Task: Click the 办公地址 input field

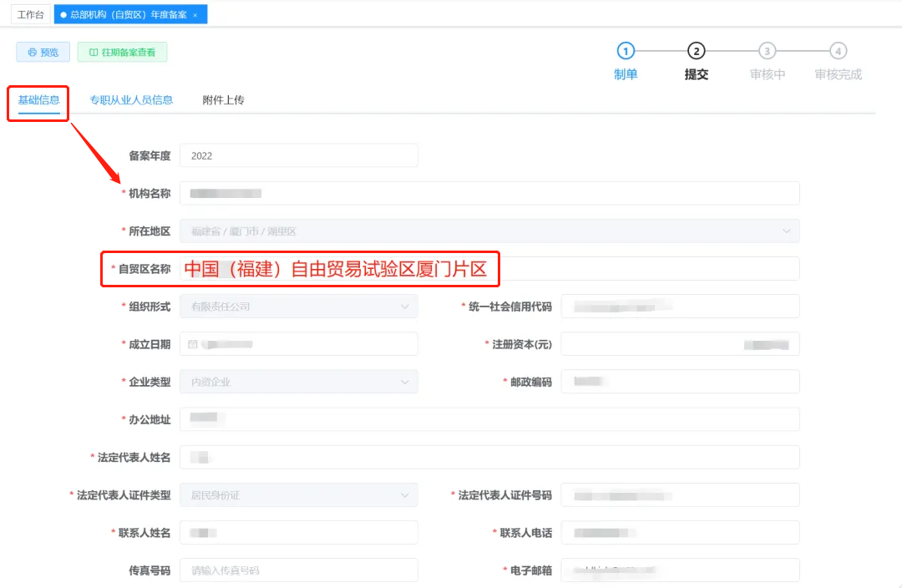Action: point(489,419)
